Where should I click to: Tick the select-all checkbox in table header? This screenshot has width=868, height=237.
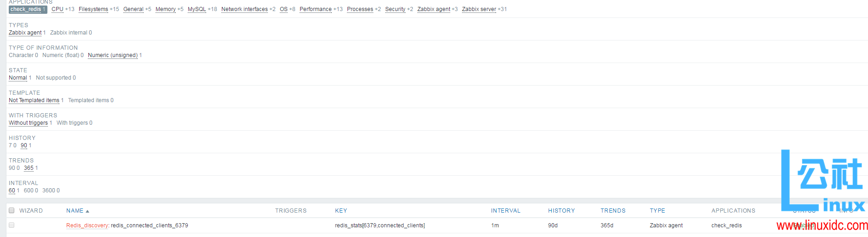[12, 210]
